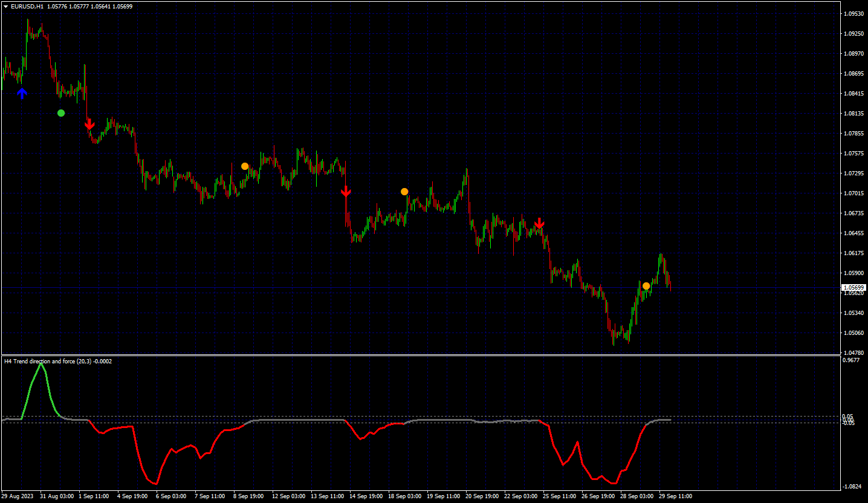
Task: Click the OHLC values 1.05776 1.05777 1.05641 1.05699
Action: click(90, 6)
